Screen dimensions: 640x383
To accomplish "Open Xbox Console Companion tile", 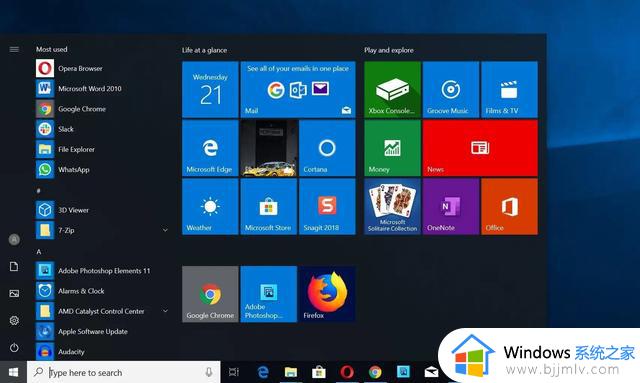I will (x=392, y=89).
